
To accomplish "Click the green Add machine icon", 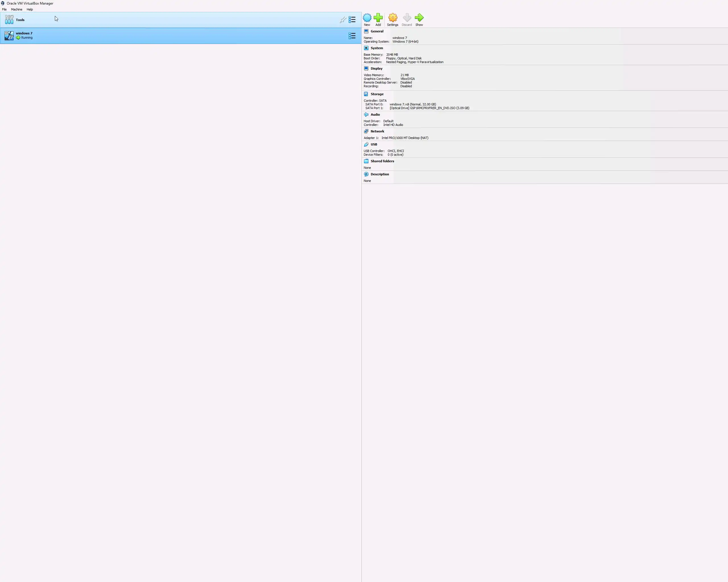I will pyautogui.click(x=378, y=18).
